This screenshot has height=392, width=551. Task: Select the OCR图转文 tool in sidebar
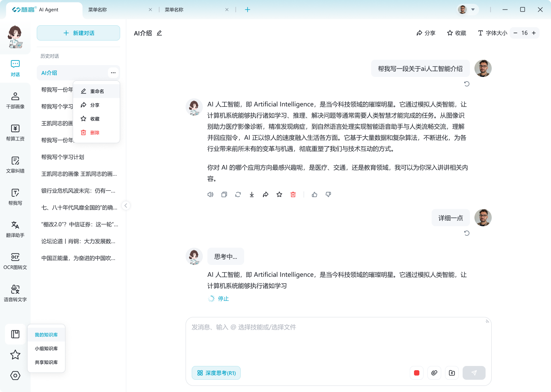tap(15, 261)
